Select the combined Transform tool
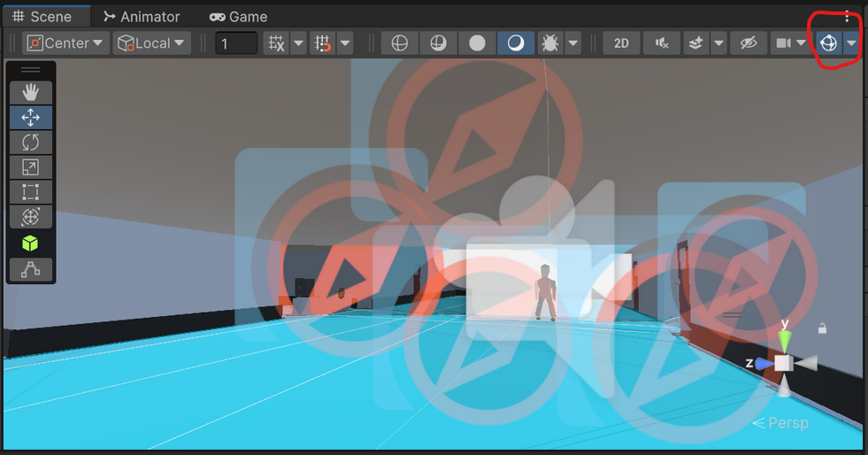This screenshot has height=455, width=868. 30,216
